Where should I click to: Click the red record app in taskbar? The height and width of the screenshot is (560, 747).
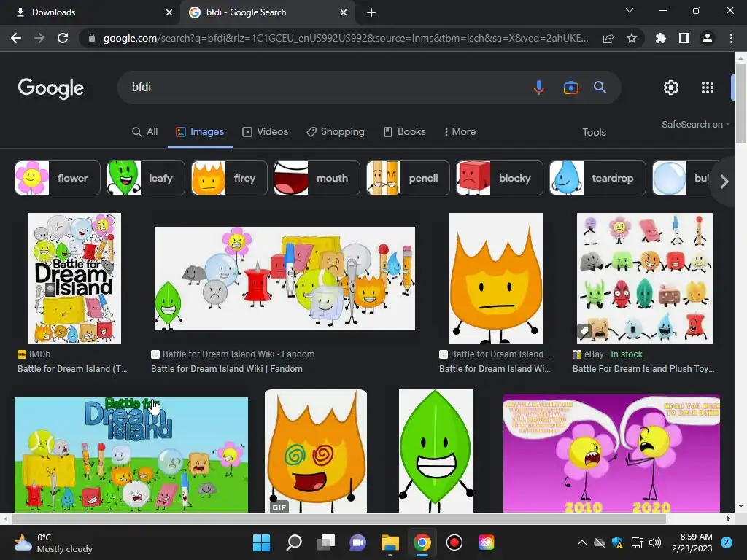point(454,542)
